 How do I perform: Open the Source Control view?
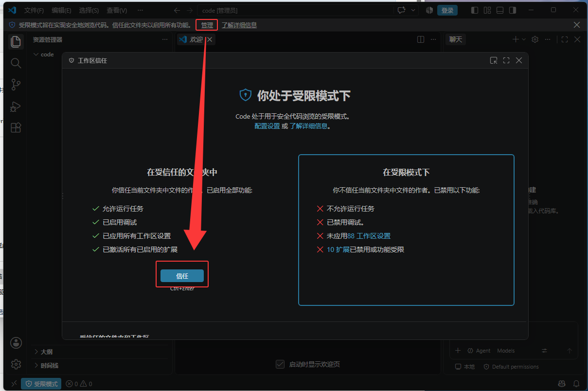click(16, 85)
